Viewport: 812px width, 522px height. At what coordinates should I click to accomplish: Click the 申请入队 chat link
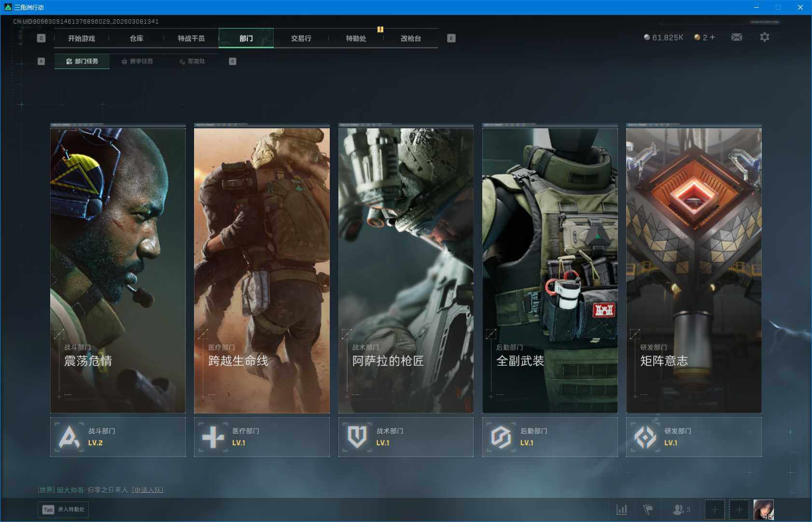[147, 490]
